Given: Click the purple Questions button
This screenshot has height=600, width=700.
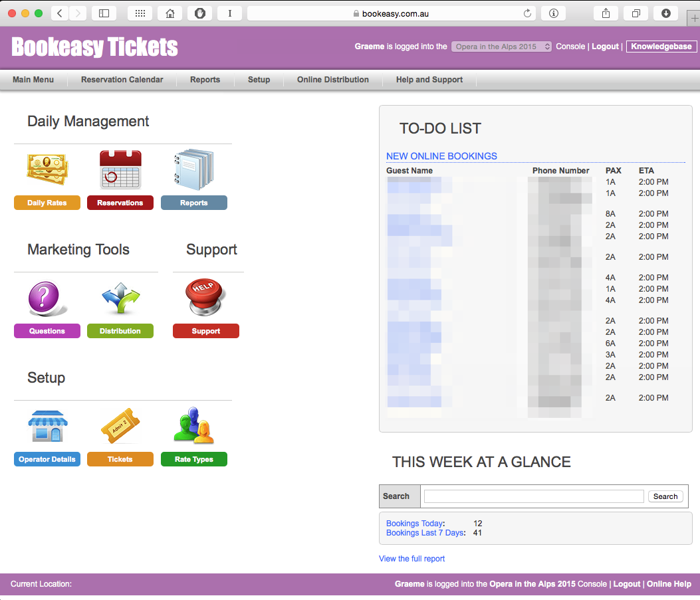Looking at the screenshot, I should 47,331.
